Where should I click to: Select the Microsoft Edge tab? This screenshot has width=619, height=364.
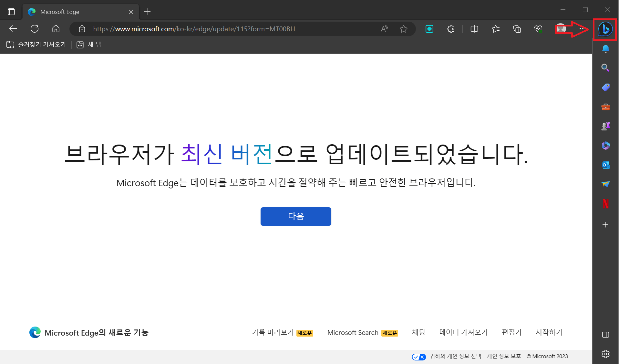[x=81, y=12]
